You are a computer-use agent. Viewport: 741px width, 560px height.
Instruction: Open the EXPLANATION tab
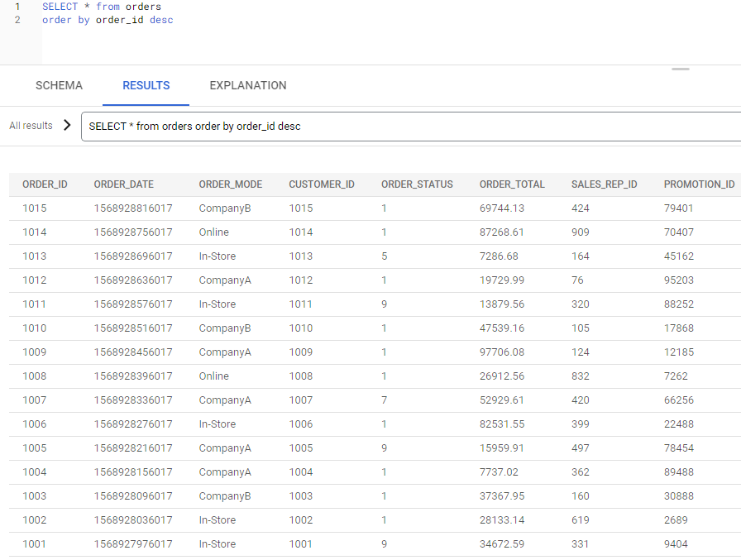coord(248,85)
